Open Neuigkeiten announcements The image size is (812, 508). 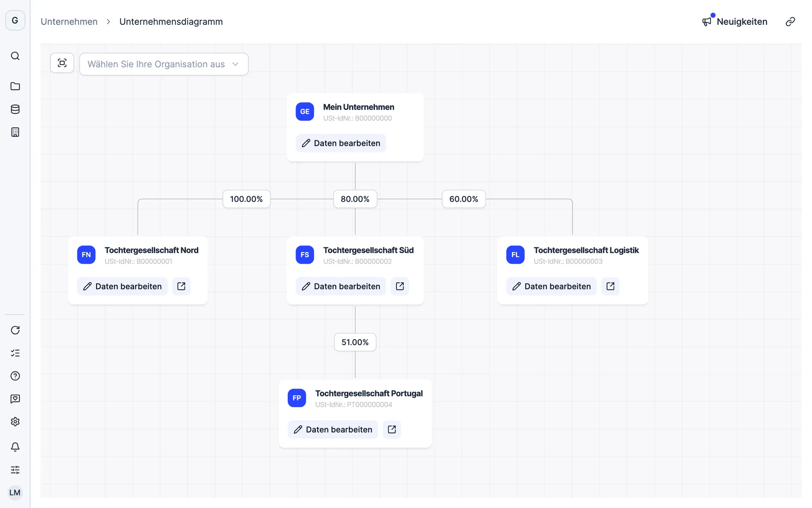pos(735,22)
